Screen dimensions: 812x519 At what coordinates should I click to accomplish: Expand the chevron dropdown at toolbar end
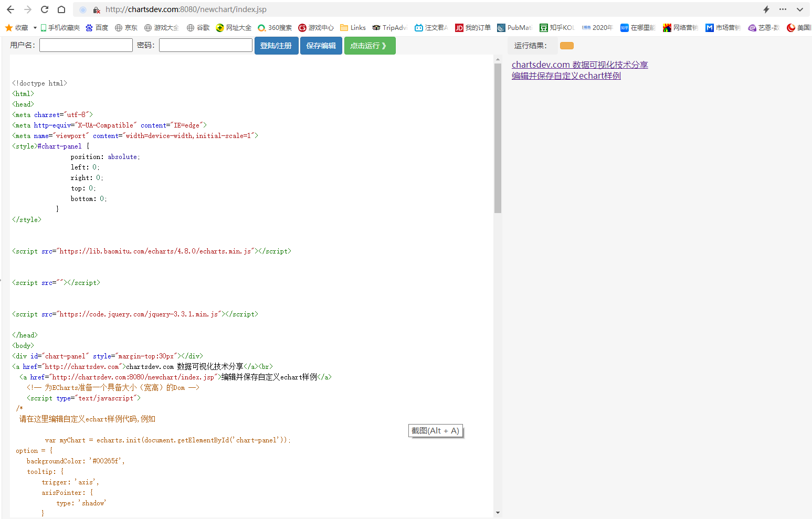pos(799,9)
